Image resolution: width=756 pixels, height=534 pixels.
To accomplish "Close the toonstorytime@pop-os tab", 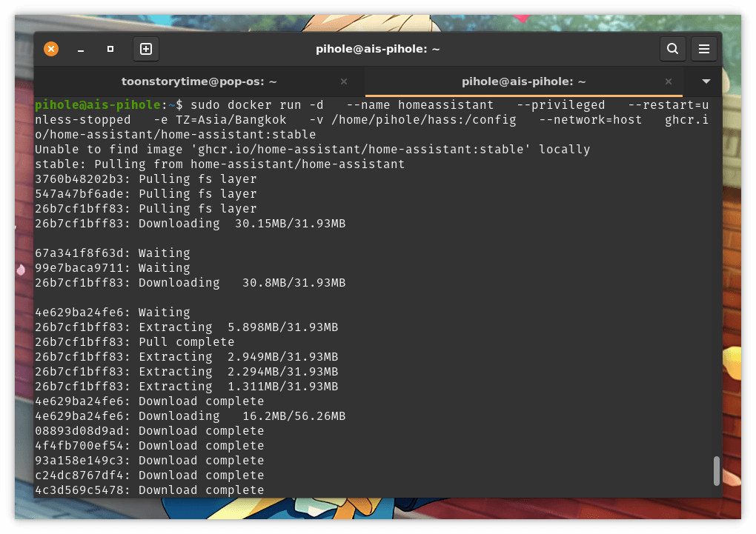I will (x=343, y=81).
